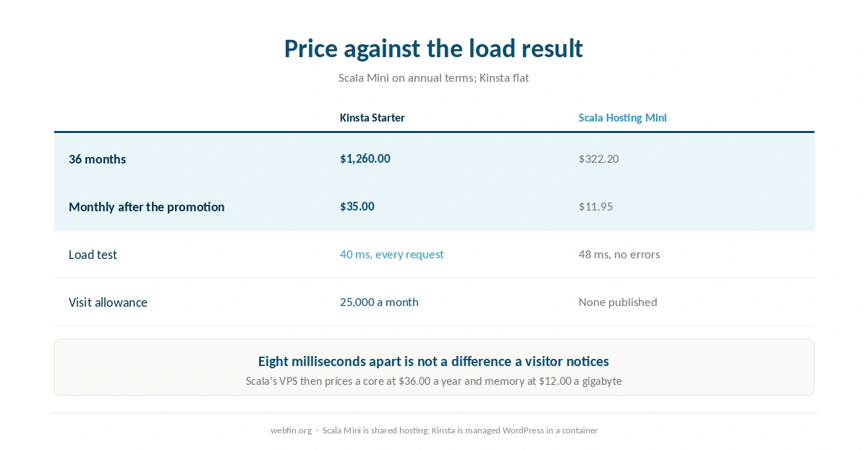Click the 'Visit allowance' row label
The image size is (868, 450).
(x=108, y=302)
